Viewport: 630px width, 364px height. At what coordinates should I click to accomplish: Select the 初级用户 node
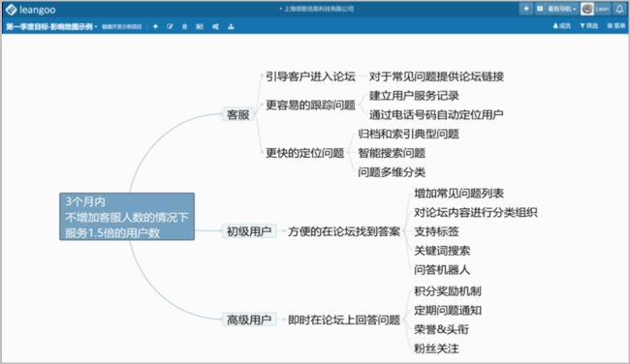pyautogui.click(x=249, y=231)
